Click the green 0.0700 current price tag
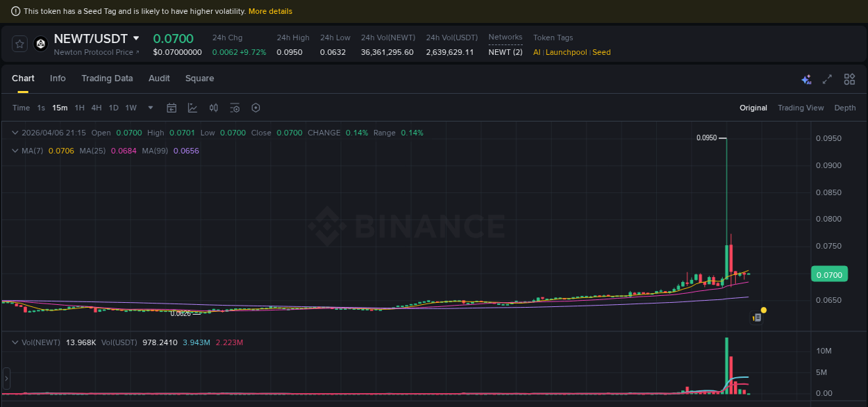 (x=829, y=275)
